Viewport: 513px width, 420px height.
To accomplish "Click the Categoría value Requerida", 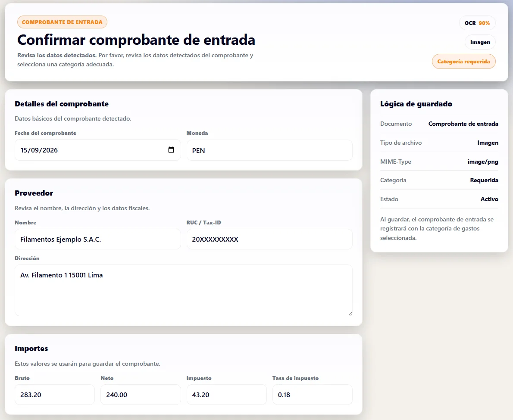I will [x=484, y=180].
